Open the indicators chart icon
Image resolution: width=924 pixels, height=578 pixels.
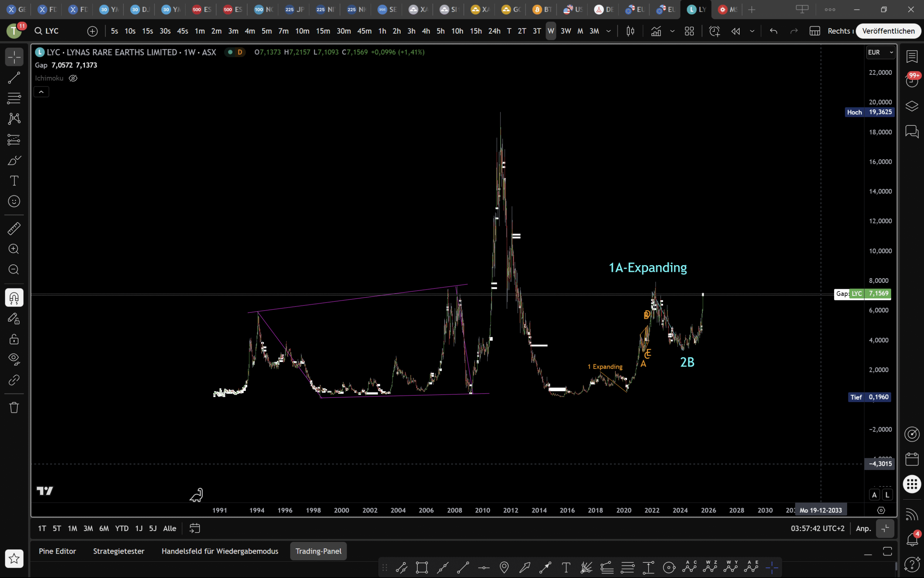656,31
